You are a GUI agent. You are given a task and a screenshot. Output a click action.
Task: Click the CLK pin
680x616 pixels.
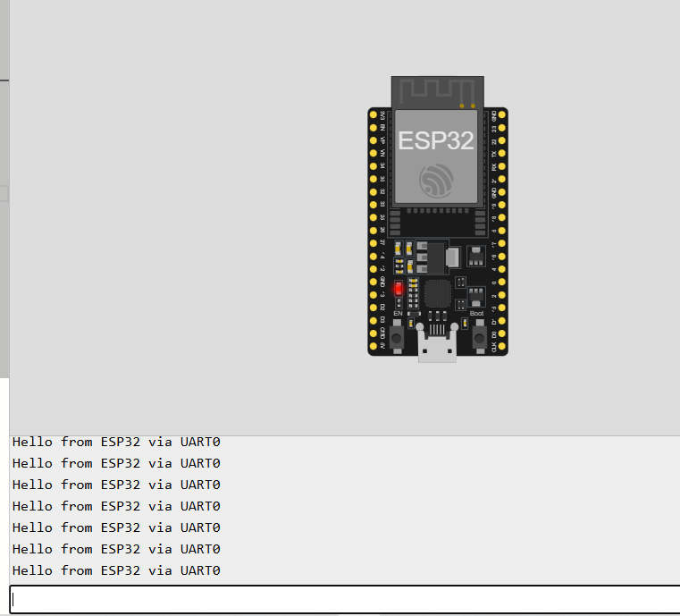(x=502, y=345)
